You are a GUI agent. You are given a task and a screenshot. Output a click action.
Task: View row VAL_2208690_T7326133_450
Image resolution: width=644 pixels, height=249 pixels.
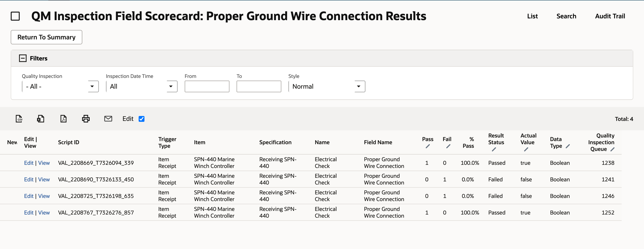click(x=44, y=179)
